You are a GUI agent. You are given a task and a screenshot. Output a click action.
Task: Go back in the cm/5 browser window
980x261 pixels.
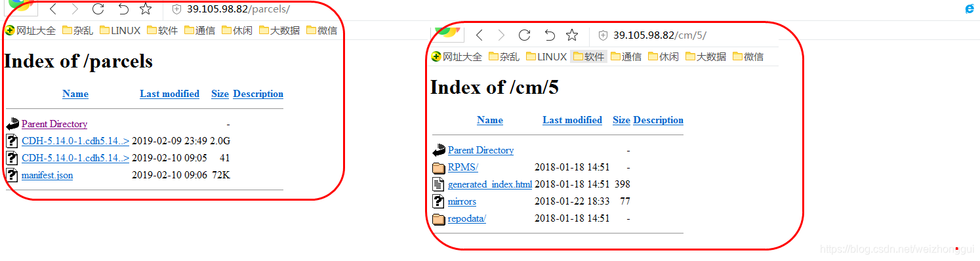[x=480, y=35]
